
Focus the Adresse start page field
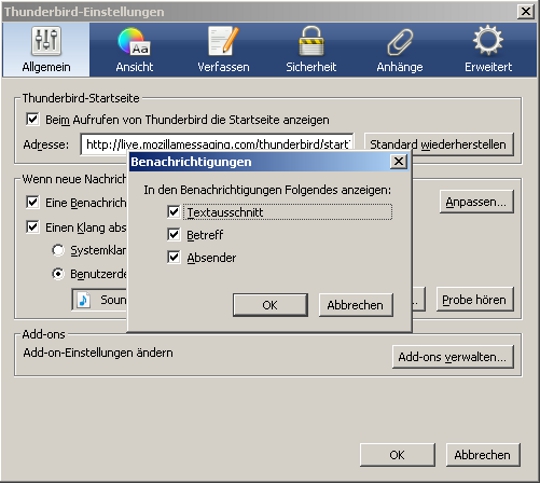[217, 144]
